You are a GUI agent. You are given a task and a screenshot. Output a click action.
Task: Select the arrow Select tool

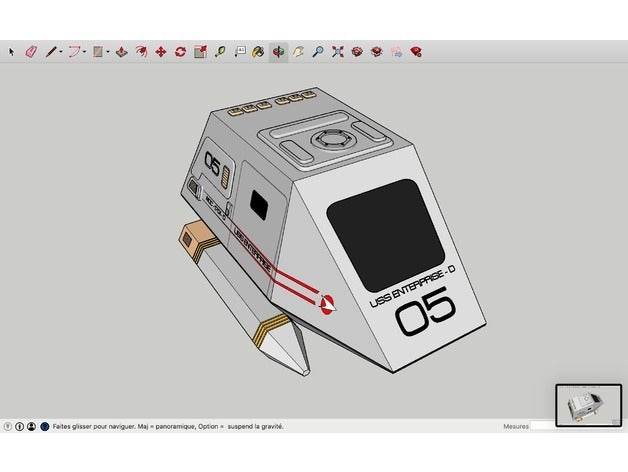pyautogui.click(x=11, y=52)
